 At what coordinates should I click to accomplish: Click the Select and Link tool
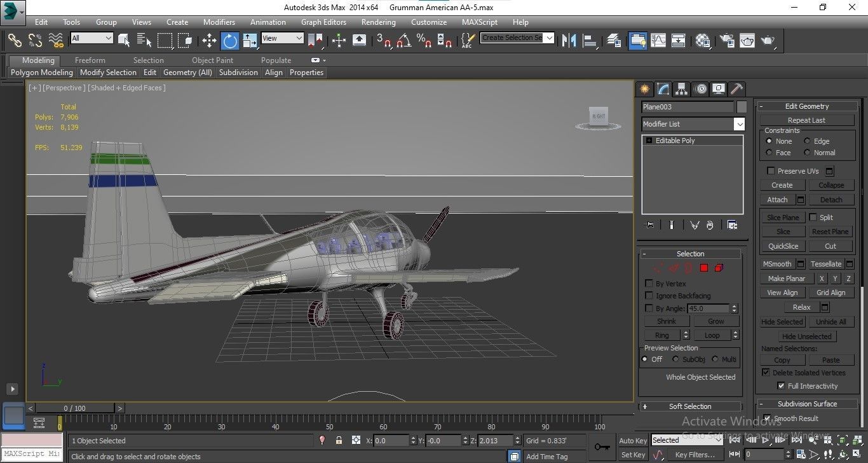[x=15, y=40]
